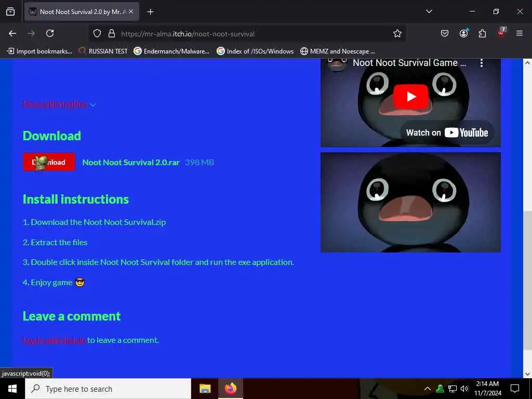
Task: Bookmark this page with the star
Action: pyautogui.click(x=397, y=33)
